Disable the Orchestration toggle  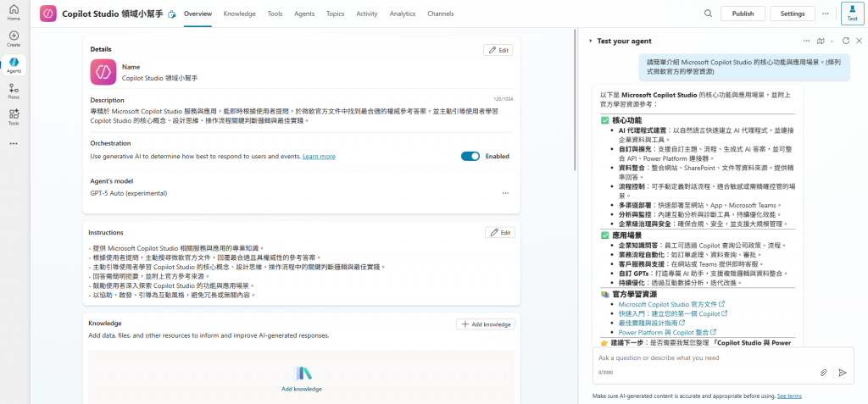pos(470,156)
